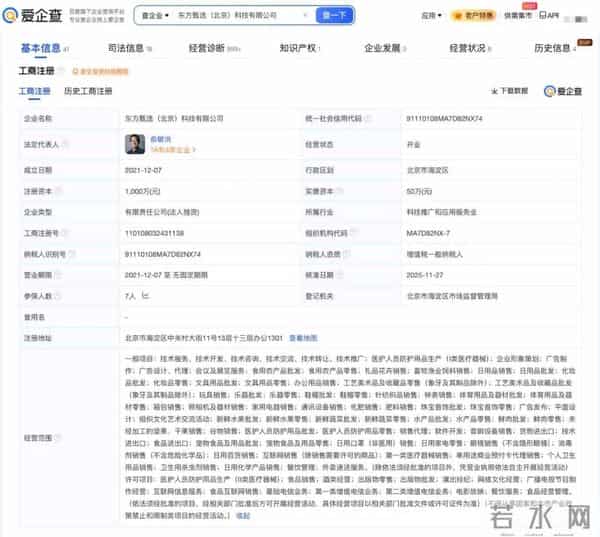Viewport: 600px width, 537px height.
Task: Click the 开业 business status value
Action: [413, 144]
